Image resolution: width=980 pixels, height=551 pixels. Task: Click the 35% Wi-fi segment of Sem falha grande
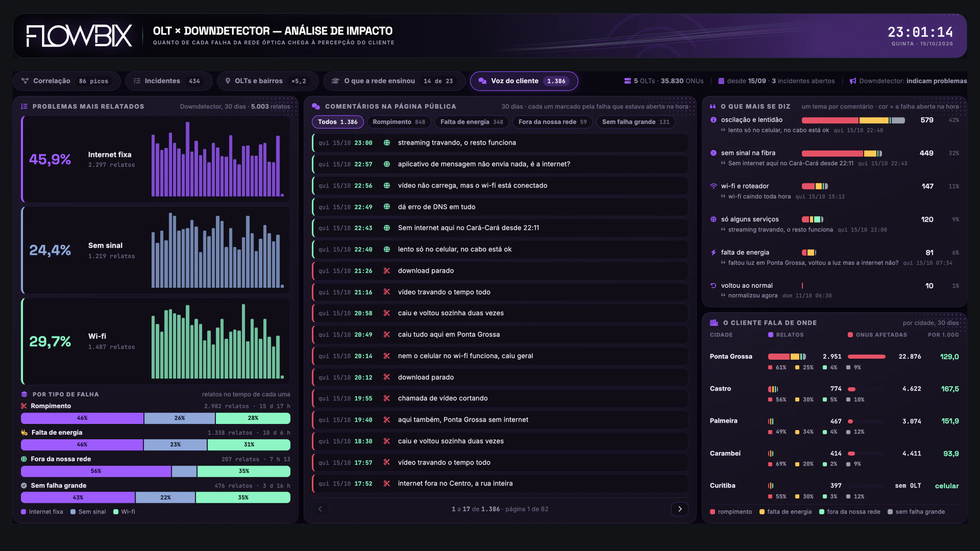pos(243,498)
